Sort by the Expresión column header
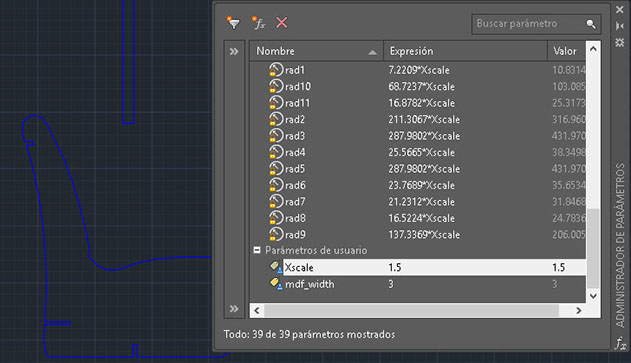Image resolution: width=631 pixels, height=363 pixels. (465, 51)
